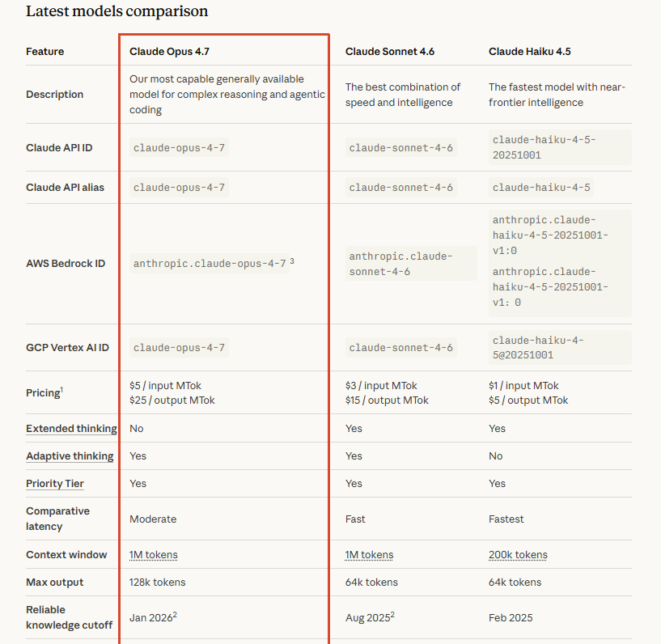The image size is (661, 644).
Task: Click the Claude Sonnet 4.6 column header
Action: 389,52
